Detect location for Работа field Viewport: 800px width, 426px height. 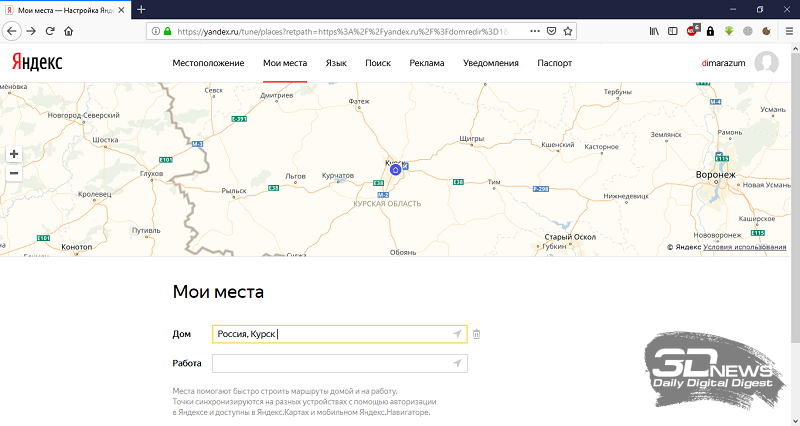coord(457,363)
